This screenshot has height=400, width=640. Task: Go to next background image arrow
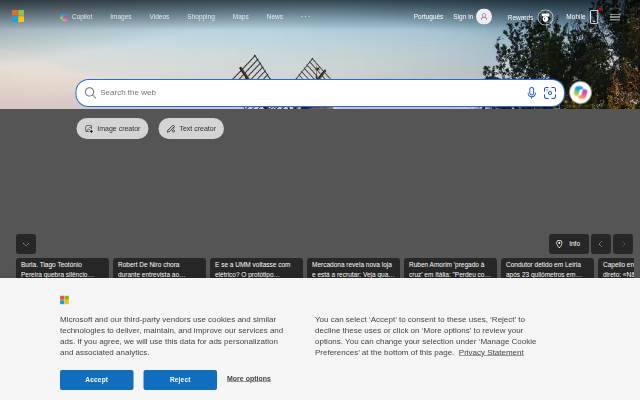point(623,244)
